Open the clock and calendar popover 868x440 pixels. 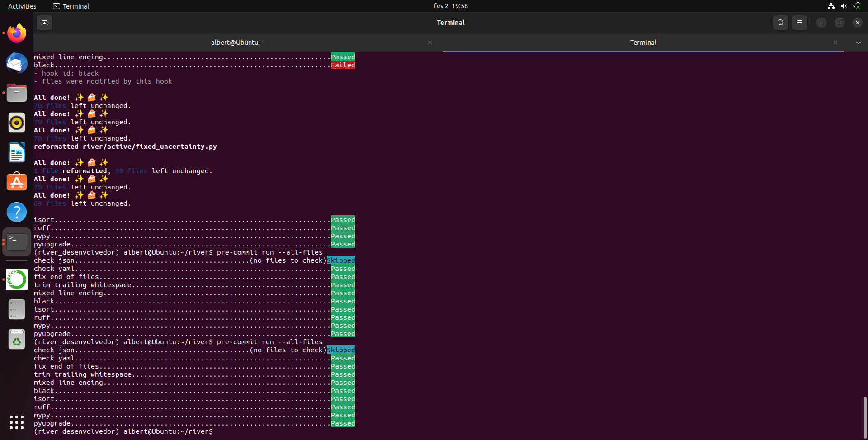tap(451, 6)
